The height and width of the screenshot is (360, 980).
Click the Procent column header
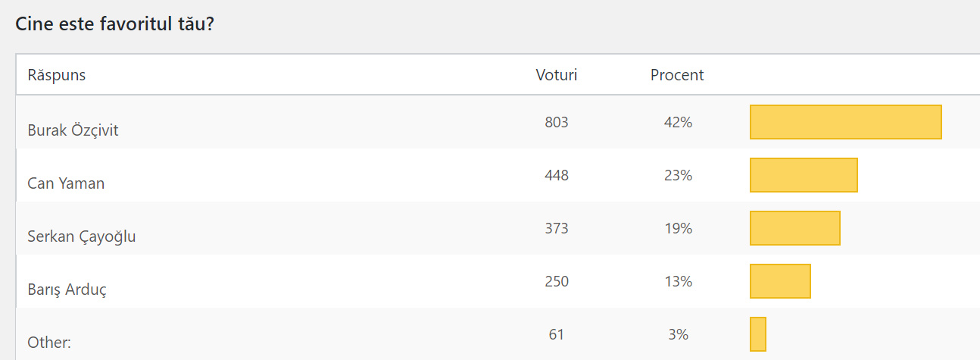point(677,75)
